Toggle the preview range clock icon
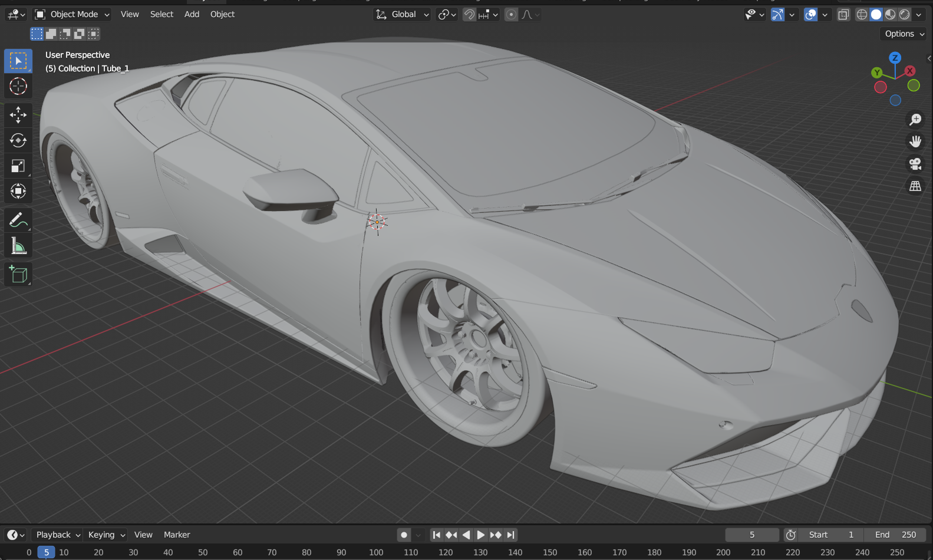Image resolution: width=933 pixels, height=560 pixels. pyautogui.click(x=790, y=535)
